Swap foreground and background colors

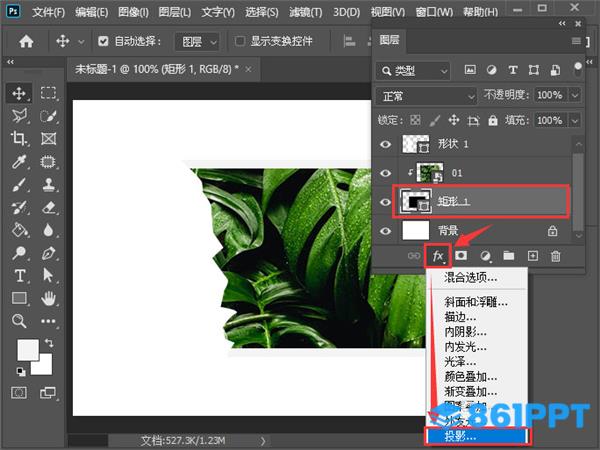(49, 342)
